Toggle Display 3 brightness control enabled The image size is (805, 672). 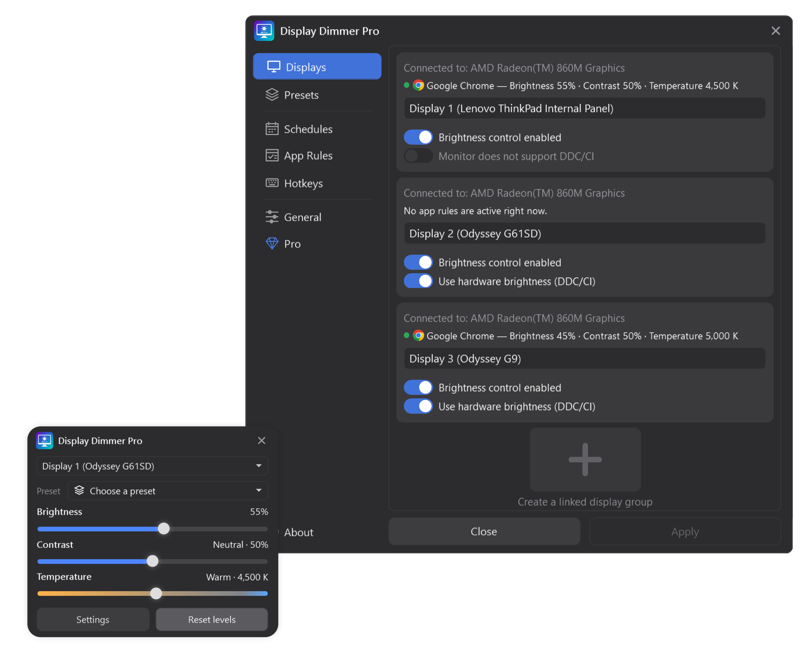[418, 387]
